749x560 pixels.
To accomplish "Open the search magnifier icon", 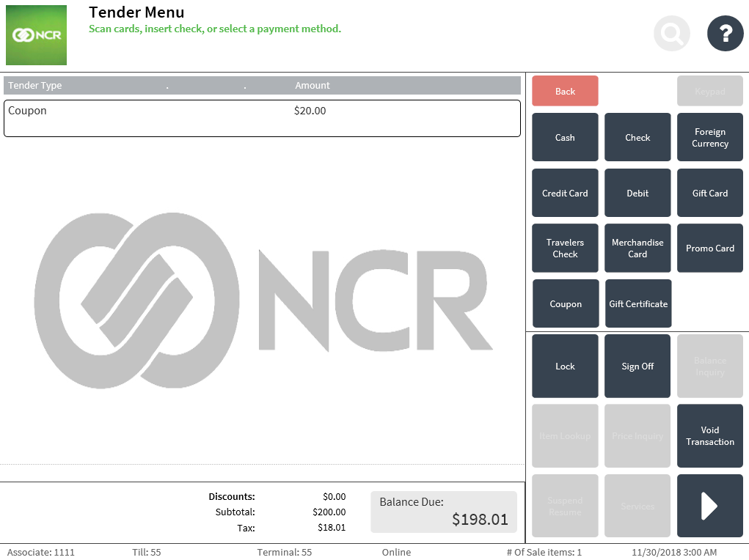I will coord(672,34).
